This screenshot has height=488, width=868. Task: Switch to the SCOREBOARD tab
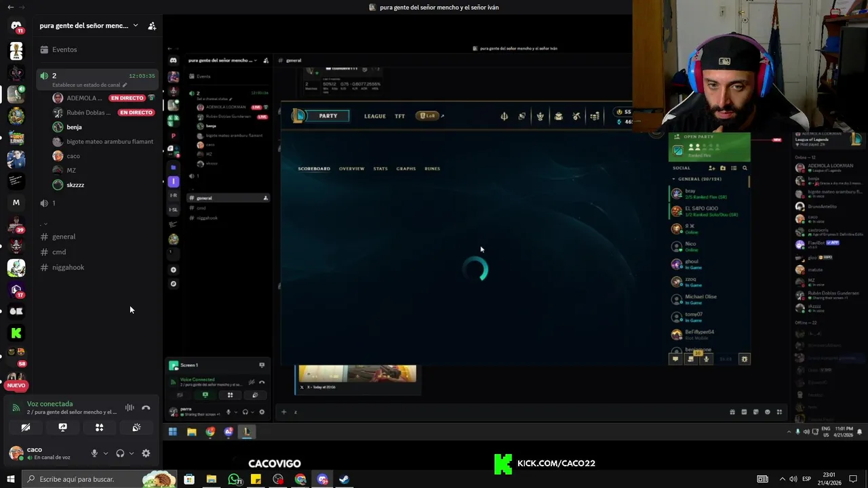314,169
